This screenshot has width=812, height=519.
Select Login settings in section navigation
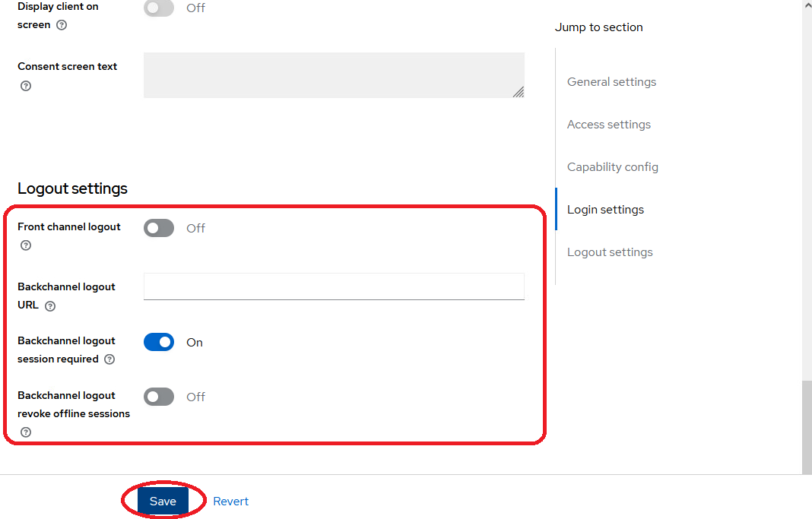(x=605, y=209)
